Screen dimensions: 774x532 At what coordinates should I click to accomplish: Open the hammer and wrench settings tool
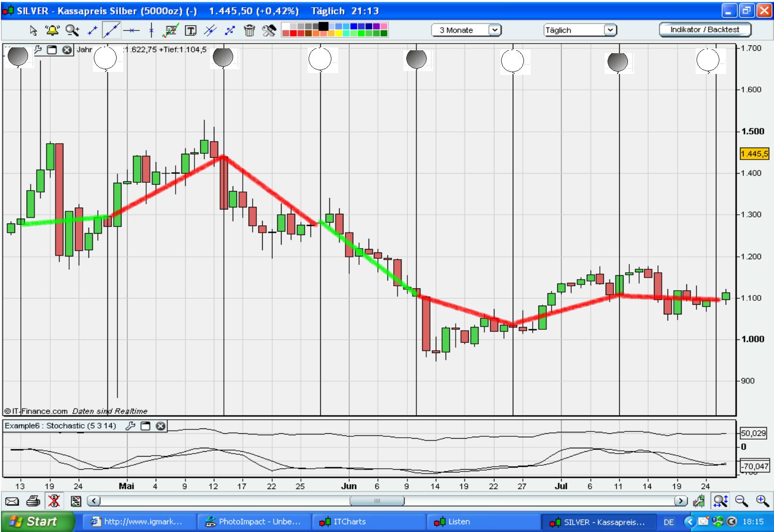click(x=269, y=30)
